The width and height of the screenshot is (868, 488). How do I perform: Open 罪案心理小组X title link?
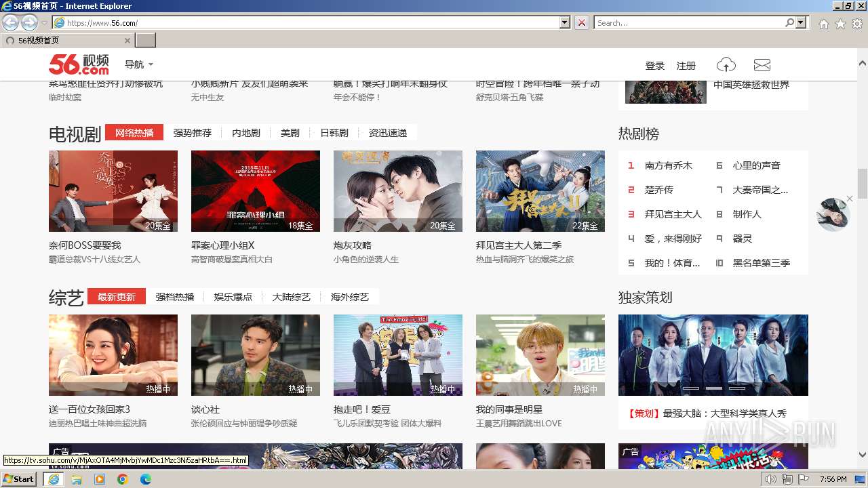point(222,245)
